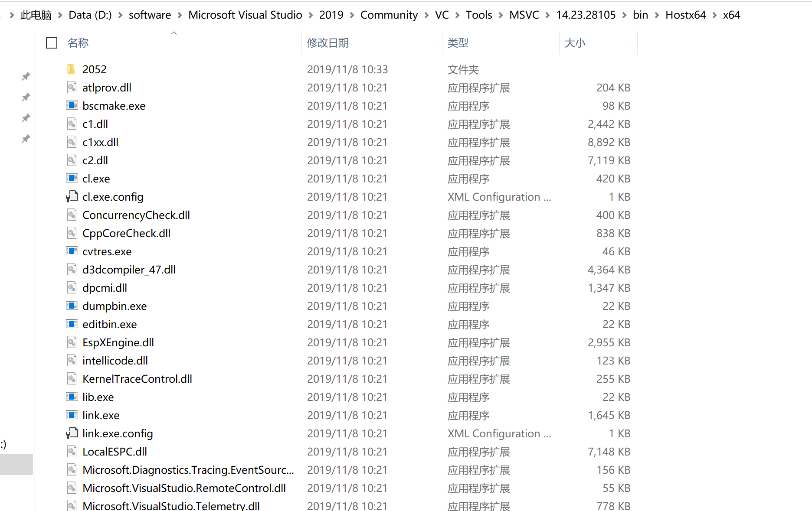Click the cl.exe.config XML file icon
Screen dimensions: 812x511
coord(72,196)
